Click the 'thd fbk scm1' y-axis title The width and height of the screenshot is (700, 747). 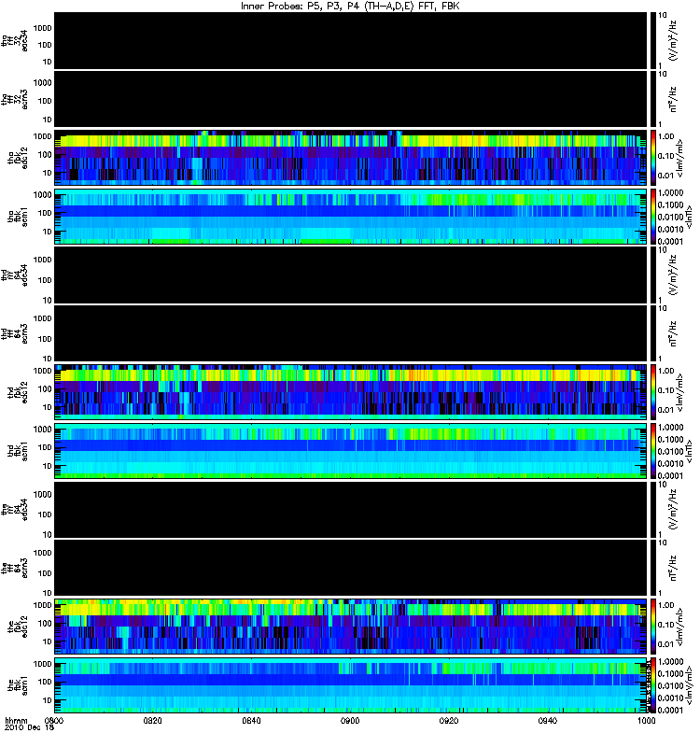click(18, 451)
